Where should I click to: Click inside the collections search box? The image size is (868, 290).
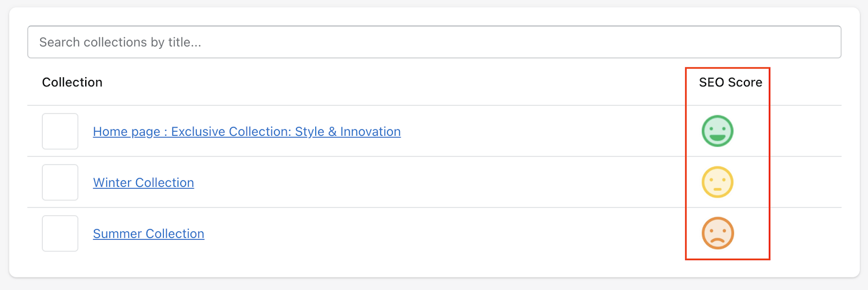coord(434,42)
